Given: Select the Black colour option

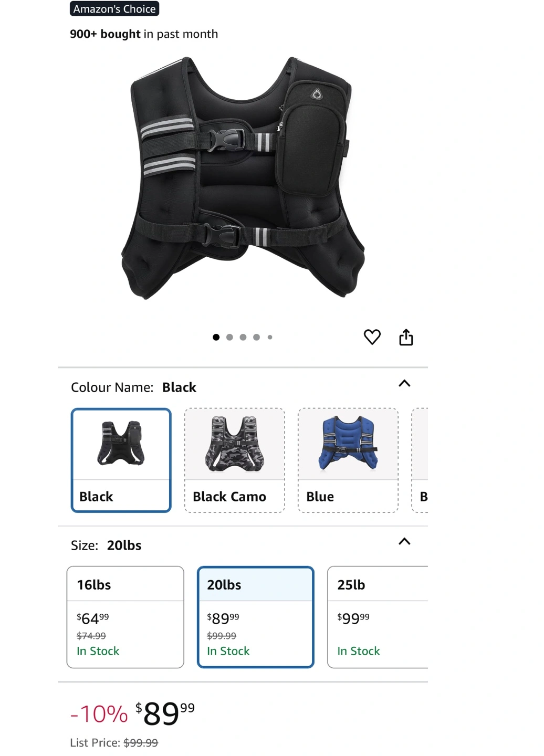Looking at the screenshot, I should 121,460.
